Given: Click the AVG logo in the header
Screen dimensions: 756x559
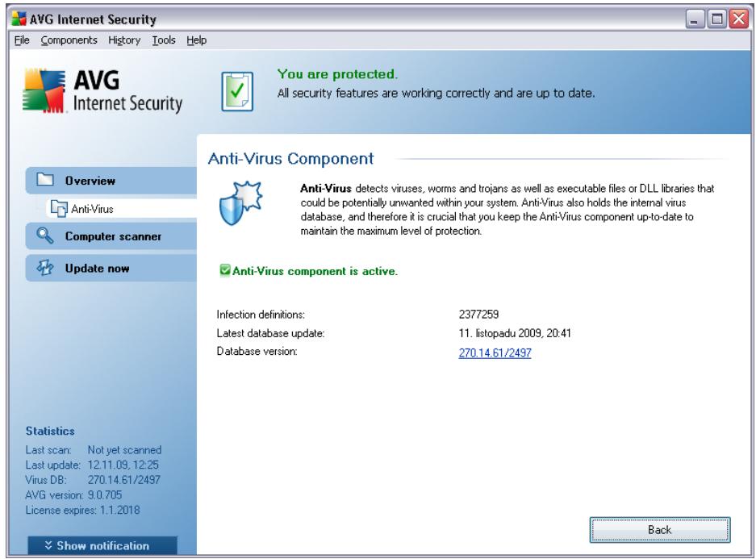Looking at the screenshot, I should [102, 92].
